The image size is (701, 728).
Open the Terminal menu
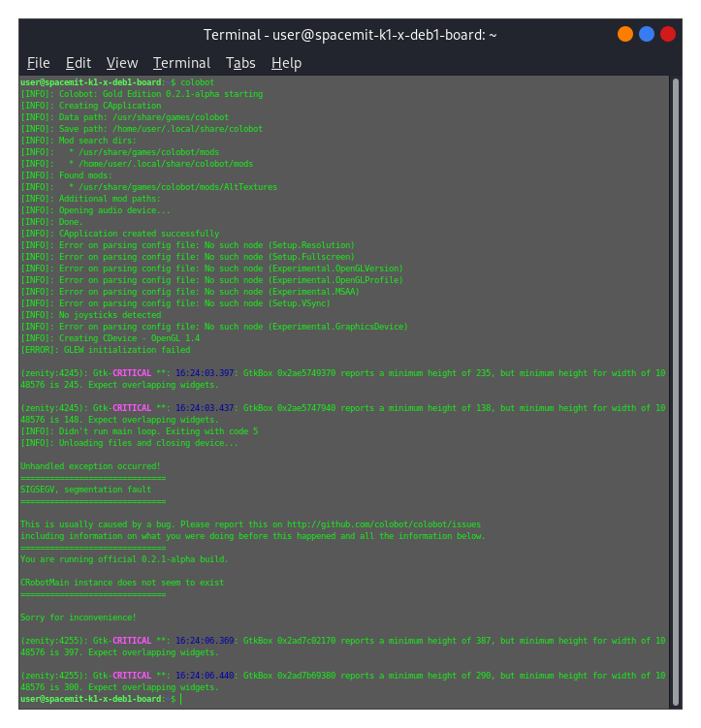click(181, 63)
